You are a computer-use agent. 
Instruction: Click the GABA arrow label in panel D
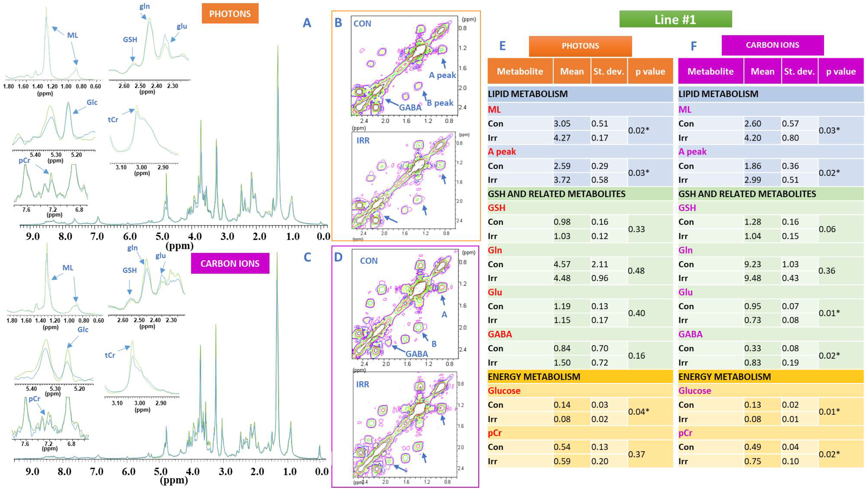pyautogui.click(x=416, y=354)
